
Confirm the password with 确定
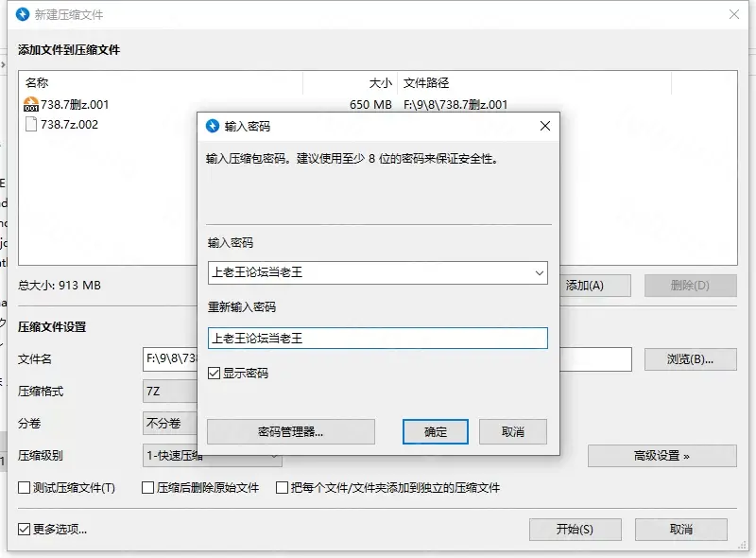[x=436, y=431]
